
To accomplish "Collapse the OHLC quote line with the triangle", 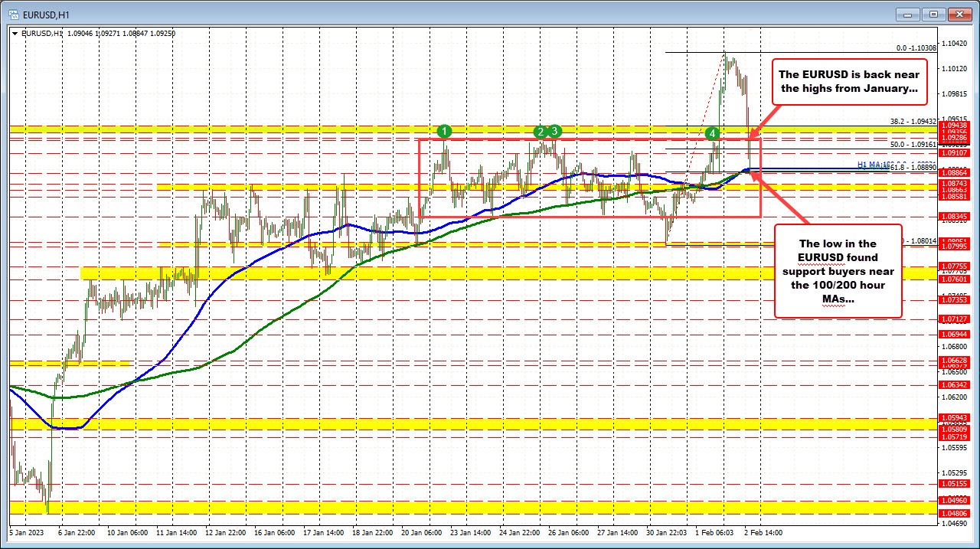I will point(14,33).
